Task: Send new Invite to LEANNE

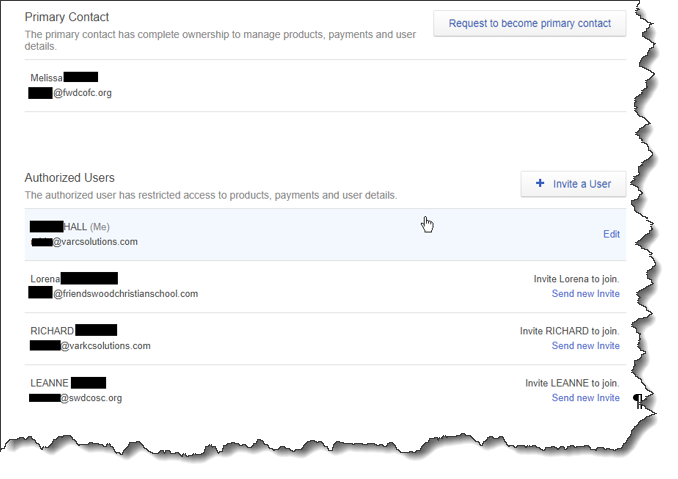Action: [585, 398]
